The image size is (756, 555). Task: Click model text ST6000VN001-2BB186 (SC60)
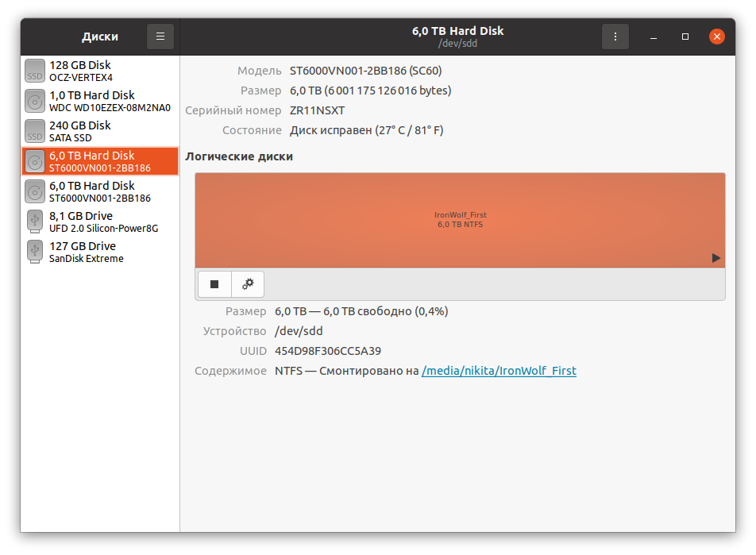[x=365, y=71]
